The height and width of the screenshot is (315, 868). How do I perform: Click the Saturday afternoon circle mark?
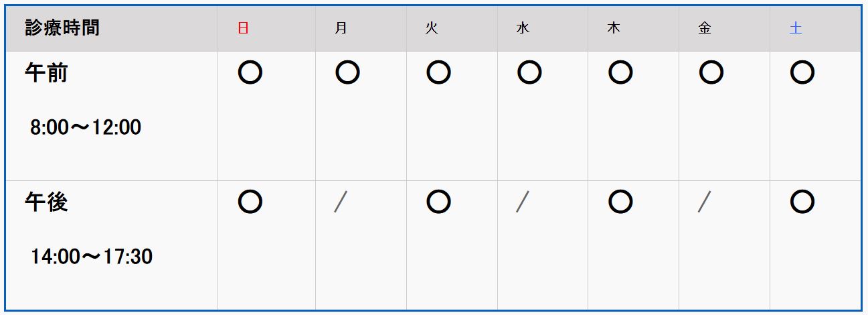coord(802,202)
